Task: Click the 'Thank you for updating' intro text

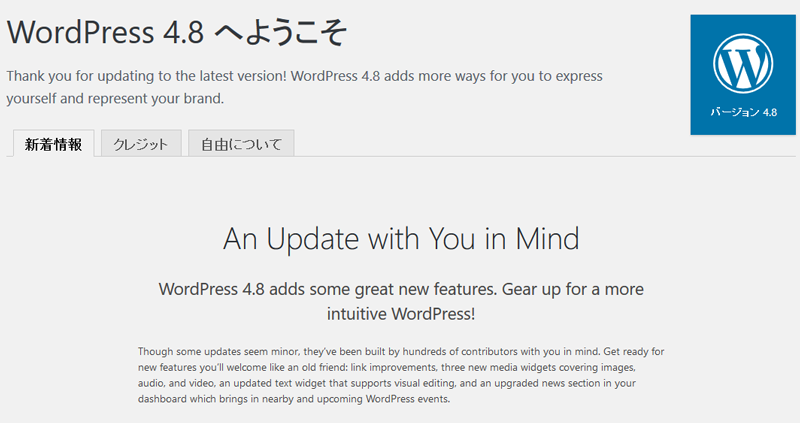Action: (305, 87)
